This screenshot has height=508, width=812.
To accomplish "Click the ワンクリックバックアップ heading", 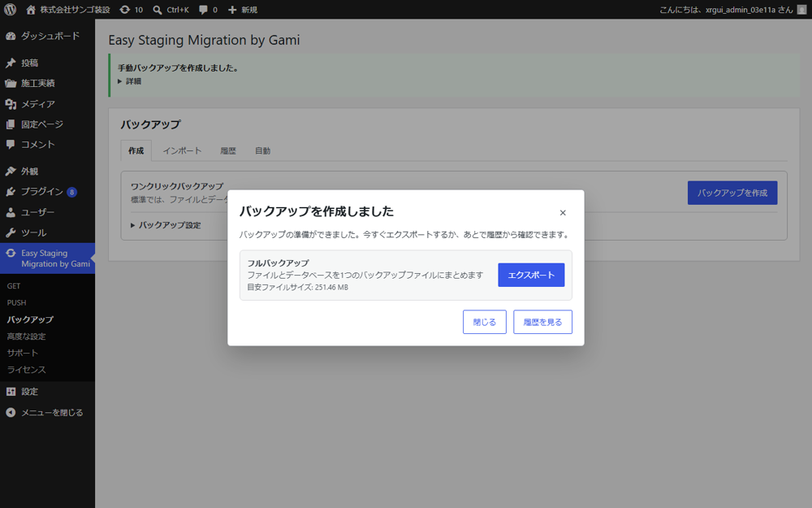I will (177, 186).
